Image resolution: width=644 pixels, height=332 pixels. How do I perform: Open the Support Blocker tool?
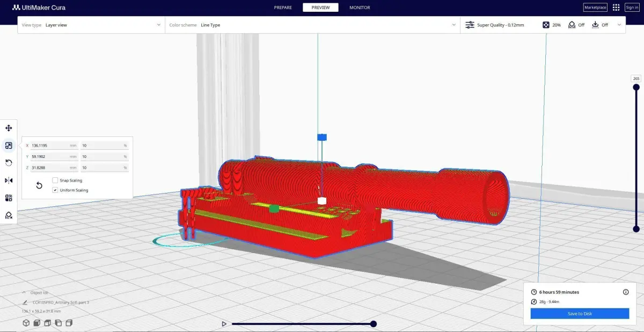click(x=9, y=215)
